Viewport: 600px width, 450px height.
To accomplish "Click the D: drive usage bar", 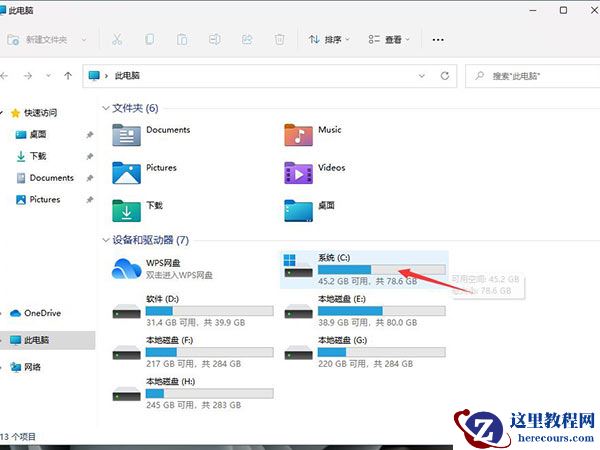I will pyautogui.click(x=210, y=311).
